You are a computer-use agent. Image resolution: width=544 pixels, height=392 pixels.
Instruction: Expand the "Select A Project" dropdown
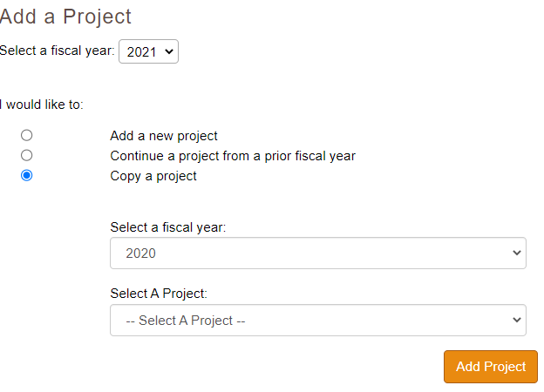pyautogui.click(x=317, y=320)
